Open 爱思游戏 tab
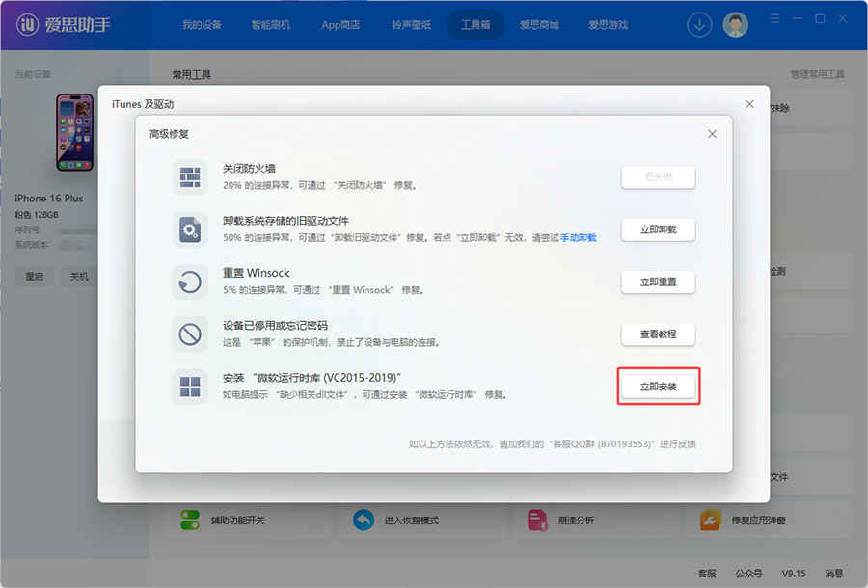Screen dimensions: 868x588 point(608,25)
